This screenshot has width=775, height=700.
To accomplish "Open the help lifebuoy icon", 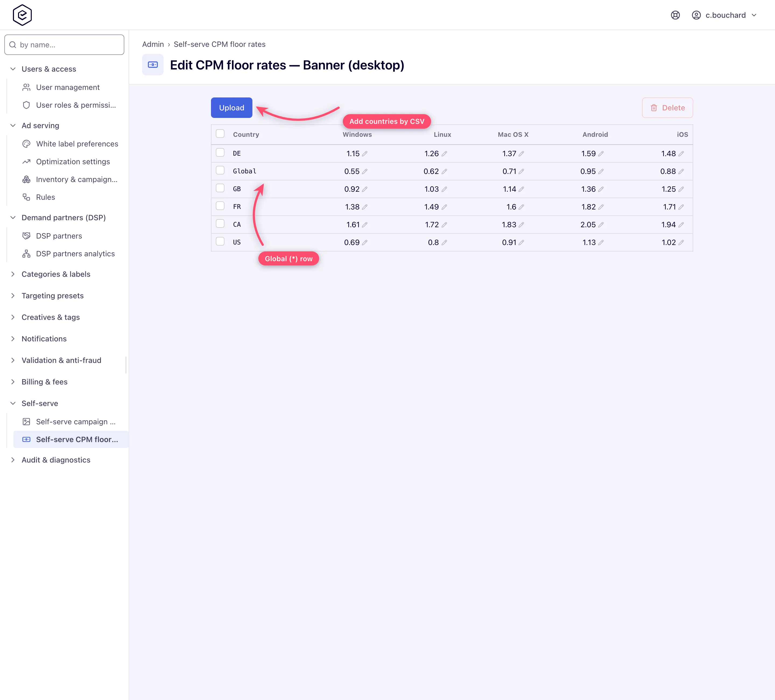I will click(675, 15).
